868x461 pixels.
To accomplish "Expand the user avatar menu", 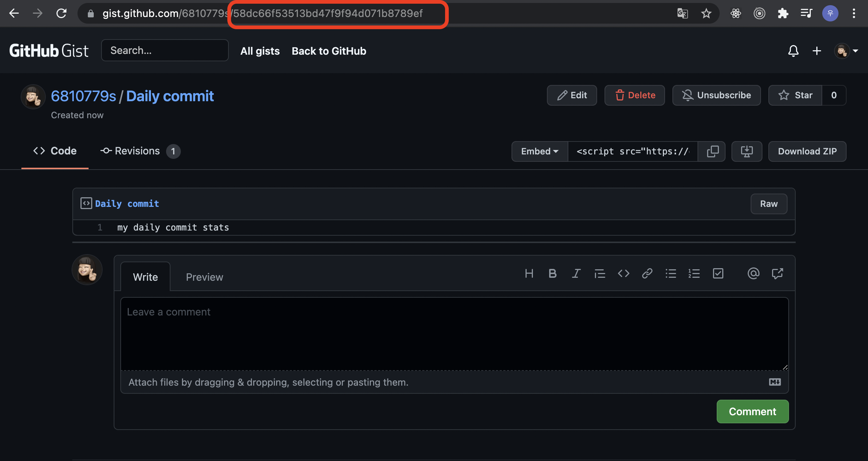I will pos(846,51).
